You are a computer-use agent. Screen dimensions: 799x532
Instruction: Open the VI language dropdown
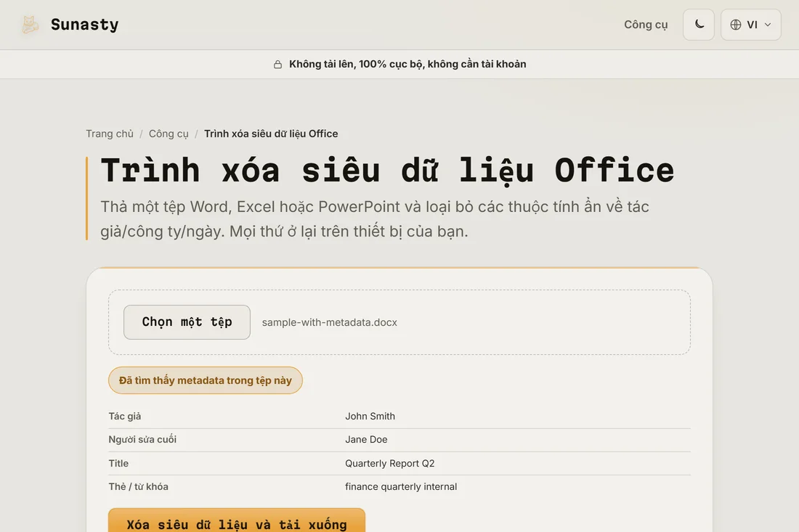(750, 25)
